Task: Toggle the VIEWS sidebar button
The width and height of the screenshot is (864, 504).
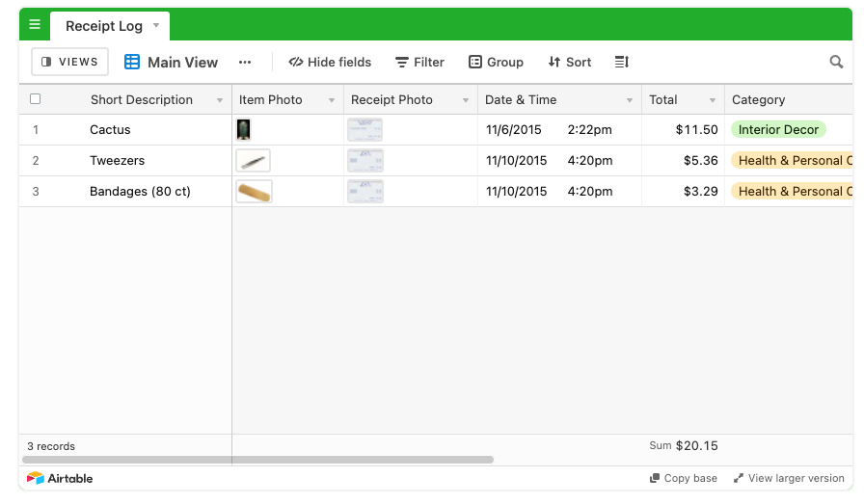Action: [x=70, y=62]
